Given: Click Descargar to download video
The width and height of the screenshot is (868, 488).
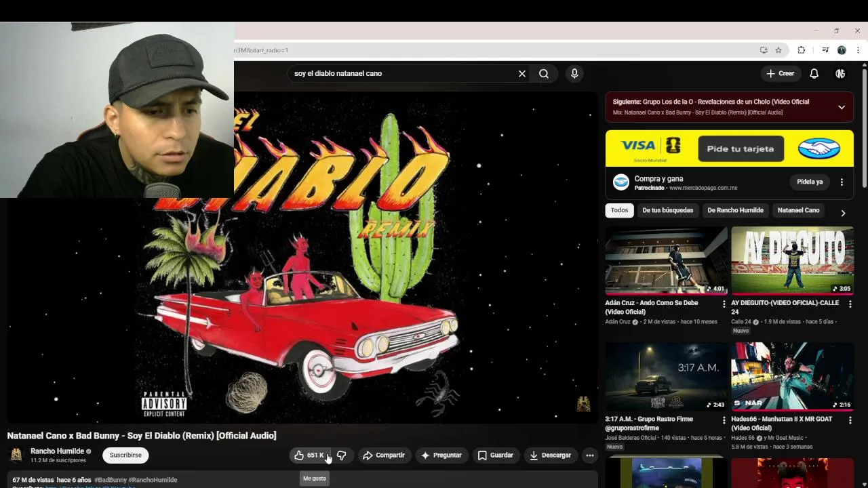Looking at the screenshot, I should click(x=551, y=455).
